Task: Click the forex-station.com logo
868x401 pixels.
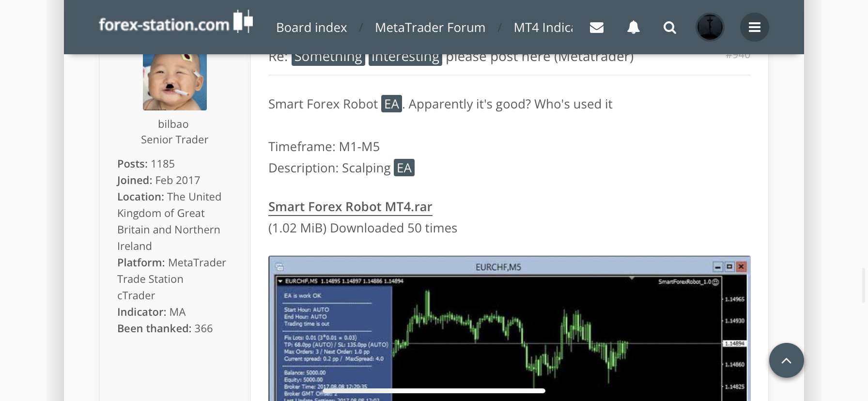Action: tap(176, 22)
